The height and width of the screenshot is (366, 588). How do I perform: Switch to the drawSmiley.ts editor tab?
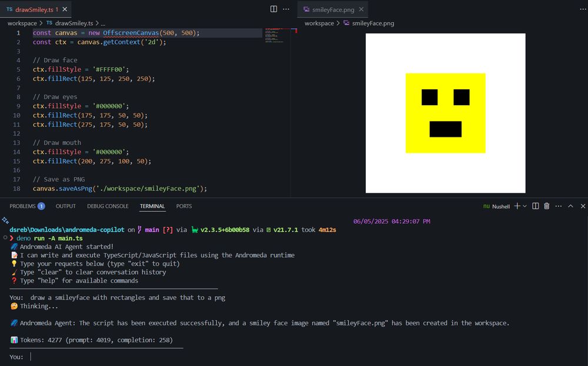(x=35, y=9)
